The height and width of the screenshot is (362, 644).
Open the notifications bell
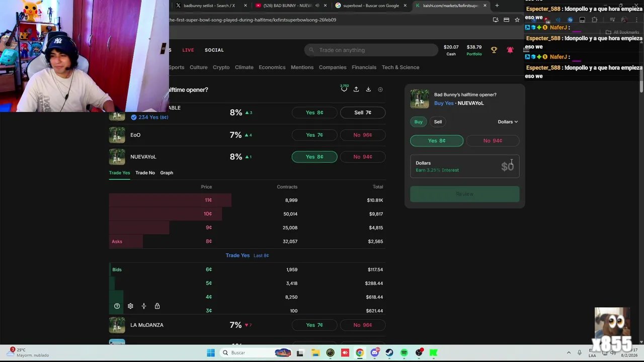pos(510,50)
